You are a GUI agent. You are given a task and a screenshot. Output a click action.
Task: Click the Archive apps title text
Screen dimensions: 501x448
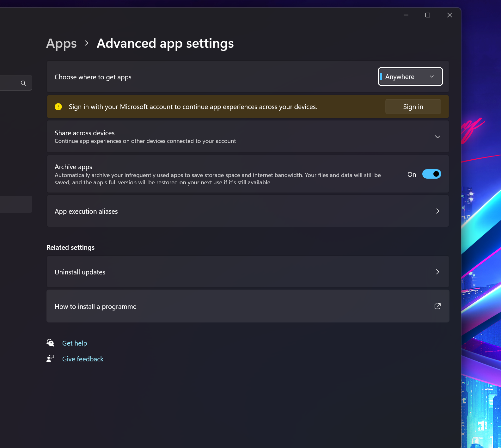point(73,167)
